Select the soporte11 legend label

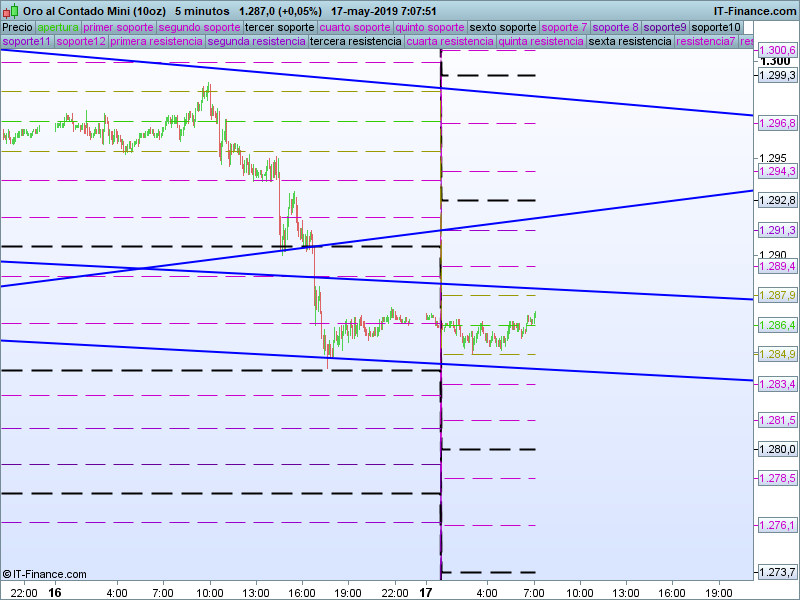(27, 41)
